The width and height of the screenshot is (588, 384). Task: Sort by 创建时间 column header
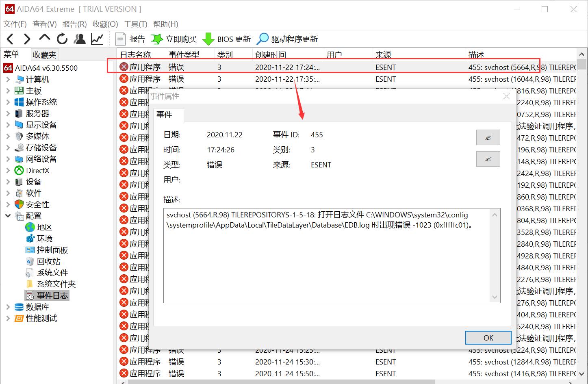(x=288, y=54)
